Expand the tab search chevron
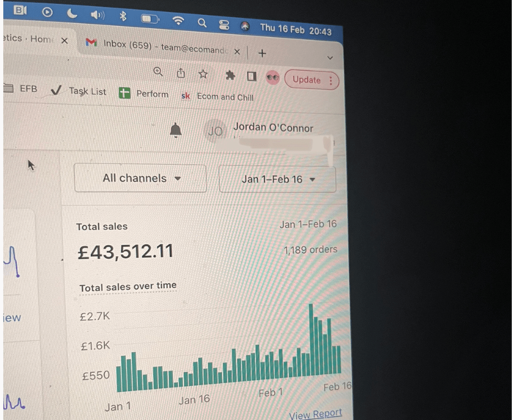This screenshot has height=420, width=512. [x=330, y=58]
